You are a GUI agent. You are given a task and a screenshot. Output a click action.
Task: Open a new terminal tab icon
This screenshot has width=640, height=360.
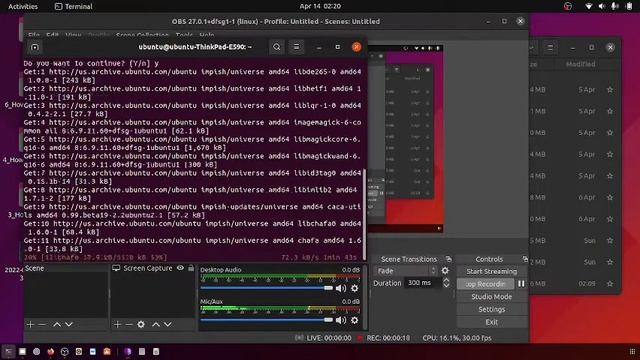[x=35, y=47]
